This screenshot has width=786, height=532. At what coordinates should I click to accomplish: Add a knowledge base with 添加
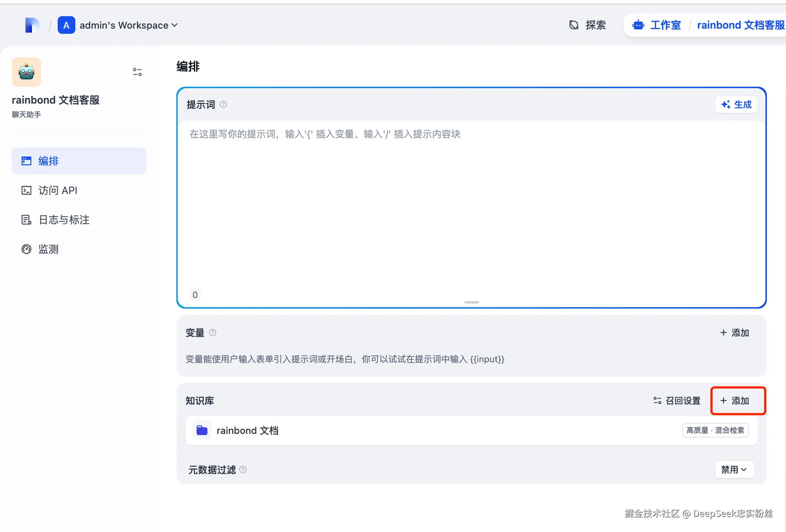point(735,400)
